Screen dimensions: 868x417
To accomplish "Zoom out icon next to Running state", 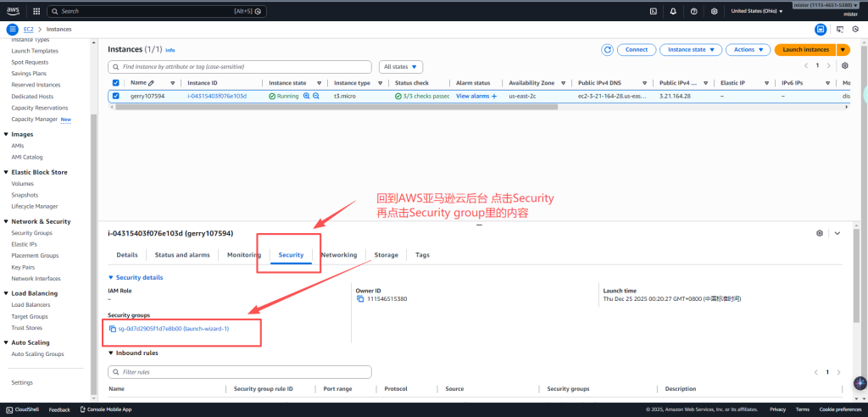I will click(316, 96).
